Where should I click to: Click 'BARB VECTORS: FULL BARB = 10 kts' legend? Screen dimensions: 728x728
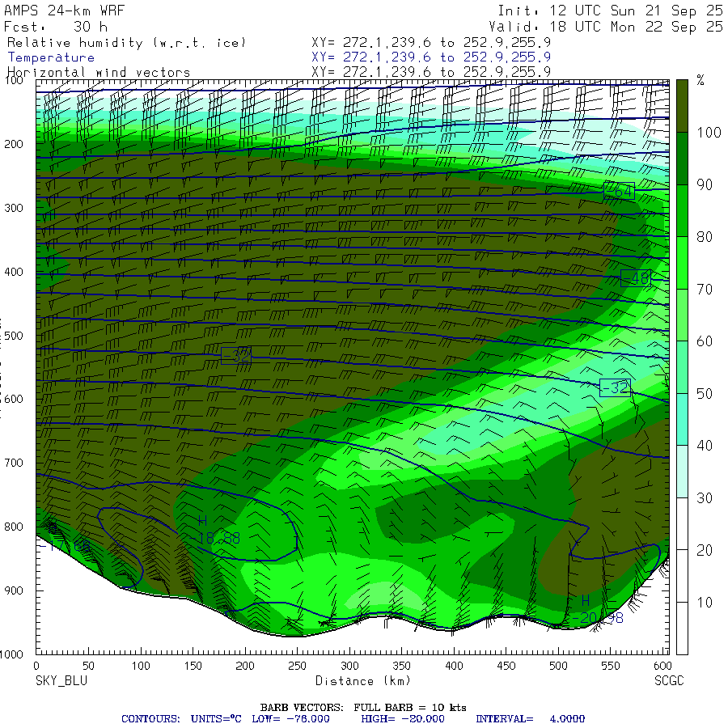[363, 708]
